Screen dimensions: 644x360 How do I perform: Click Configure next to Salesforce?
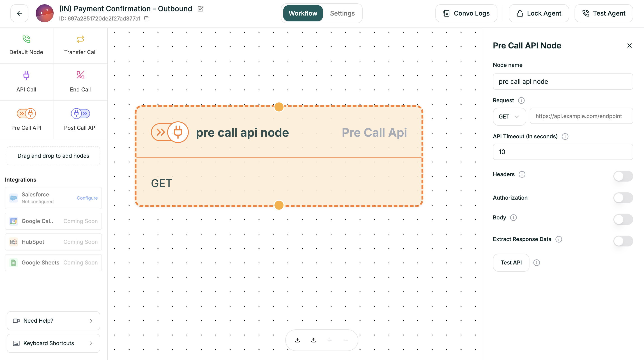pyautogui.click(x=87, y=198)
